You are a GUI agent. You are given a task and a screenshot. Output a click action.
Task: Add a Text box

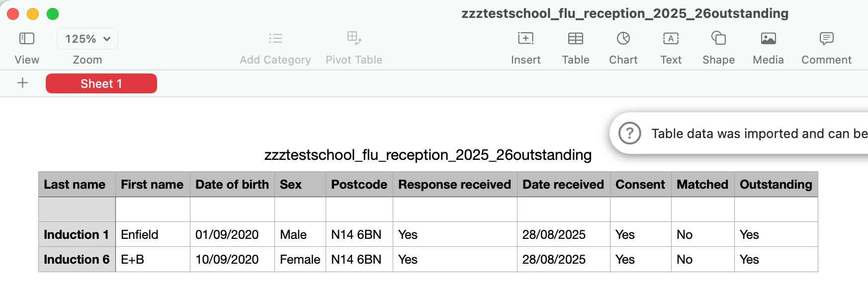[x=671, y=39]
